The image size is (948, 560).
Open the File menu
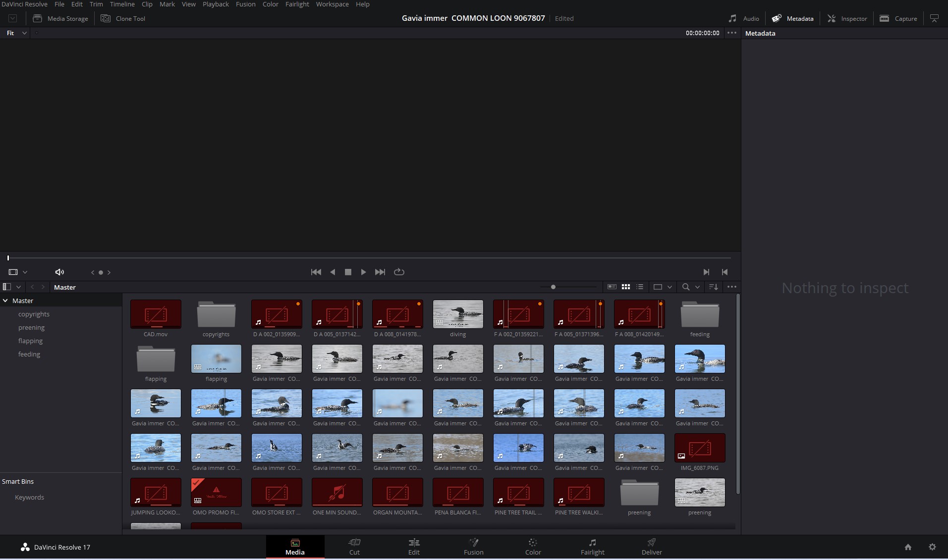(59, 4)
